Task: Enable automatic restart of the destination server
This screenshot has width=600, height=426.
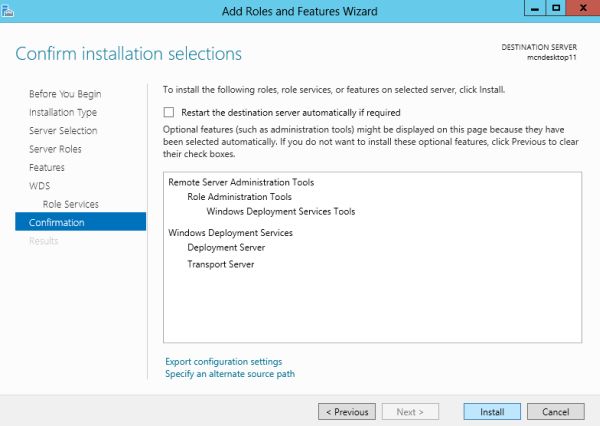Action: (x=169, y=113)
